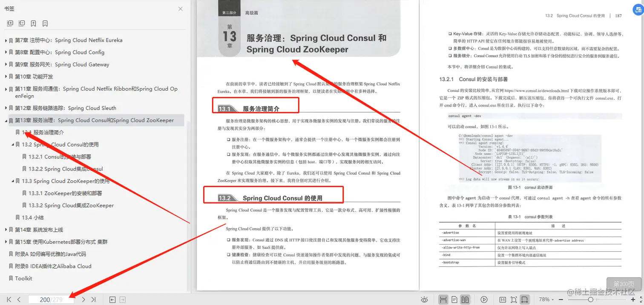Click the delete bookmark icon

(x=45, y=23)
